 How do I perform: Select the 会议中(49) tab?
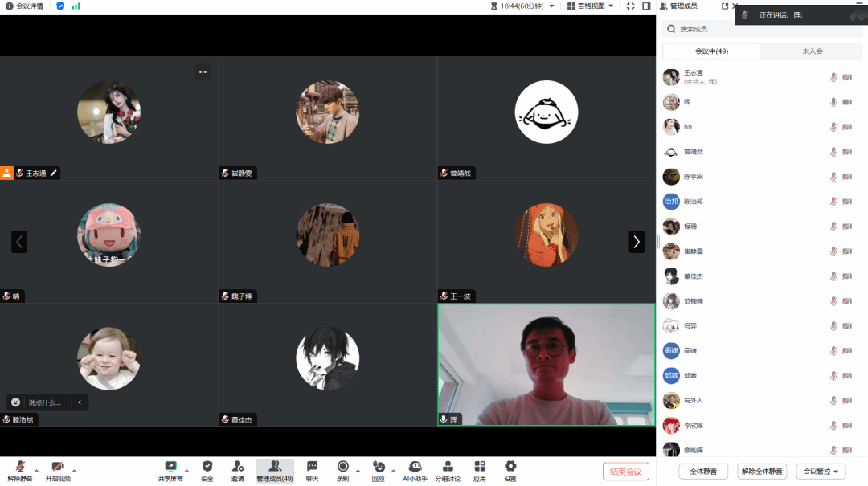coord(711,51)
